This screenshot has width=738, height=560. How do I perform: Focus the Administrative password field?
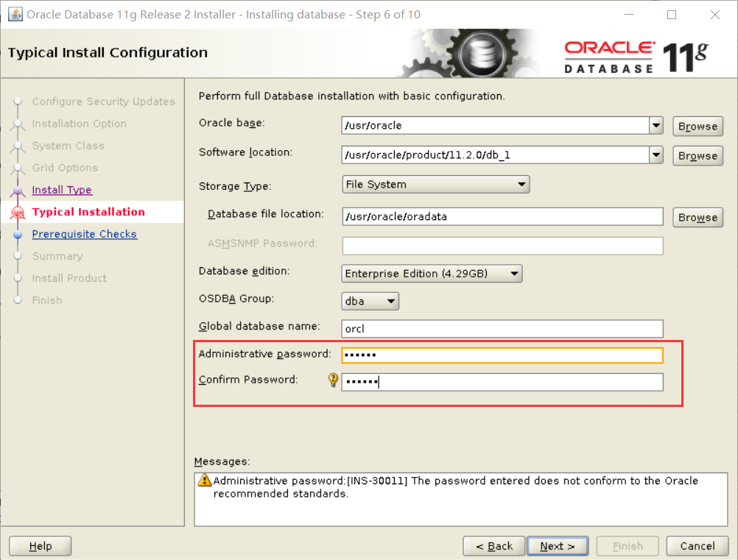point(502,355)
